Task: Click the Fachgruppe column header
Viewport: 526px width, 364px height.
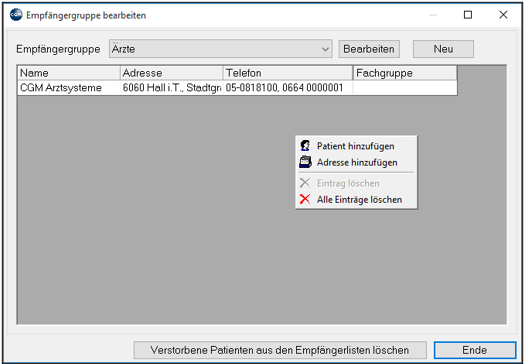Action: (x=405, y=73)
